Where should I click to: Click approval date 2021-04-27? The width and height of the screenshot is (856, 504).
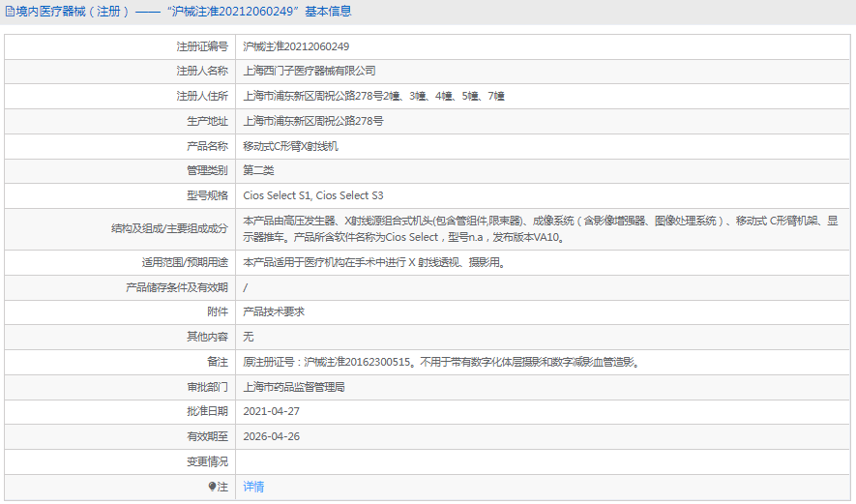pos(271,411)
